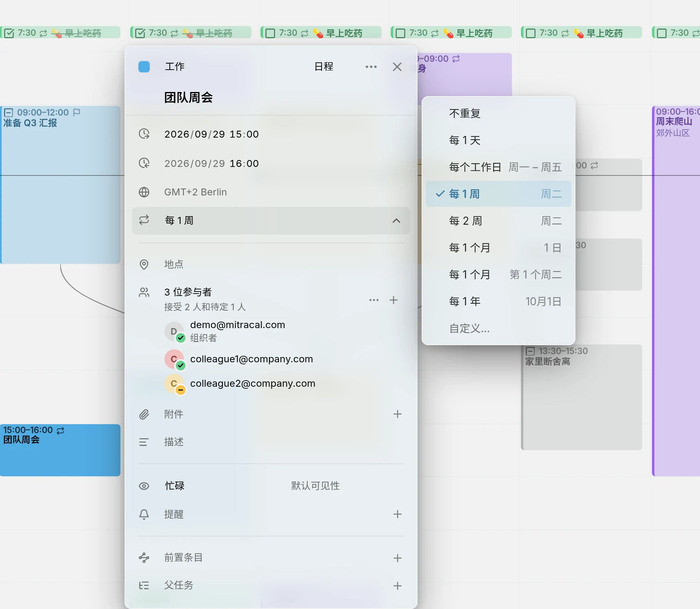
Task: Select checked 每 1 周 周二 option
Action: 499,194
